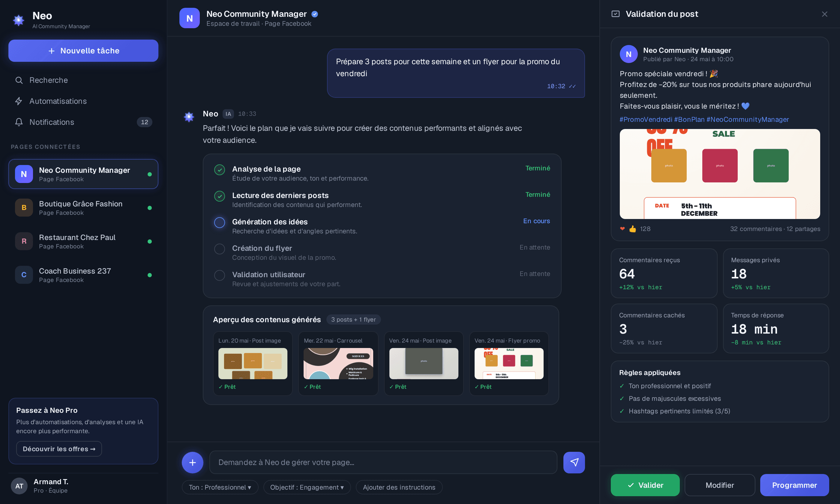This screenshot has width=840, height=504.
Task: Click the message input field
Action: 383,462
